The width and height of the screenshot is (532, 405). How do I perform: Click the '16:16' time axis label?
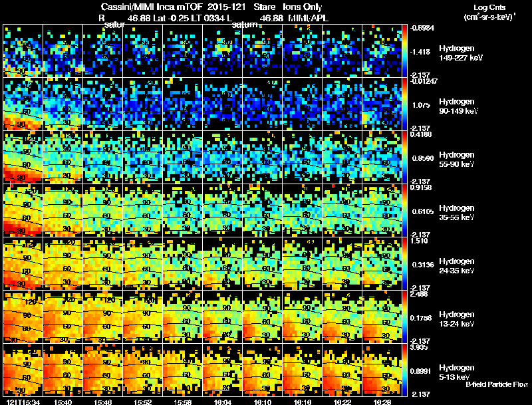coord(303,402)
